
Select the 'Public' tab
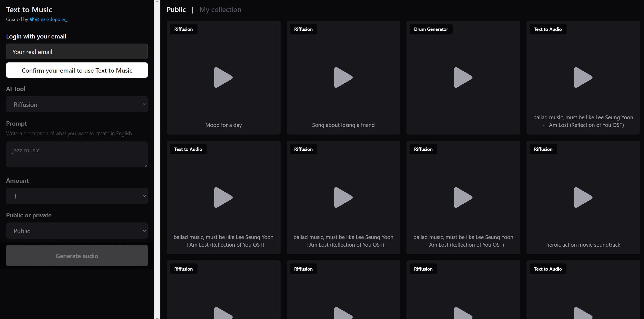click(x=176, y=9)
